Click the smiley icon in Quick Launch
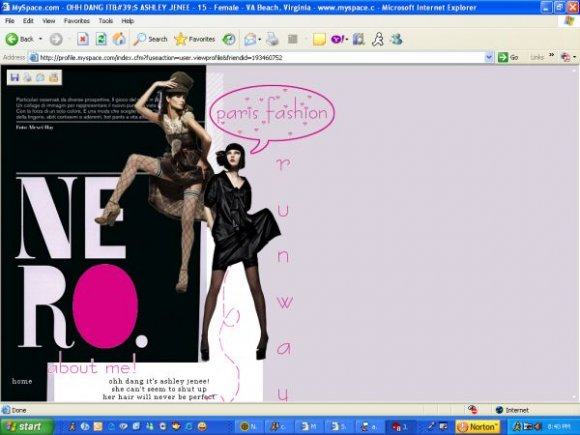Screen dimensions: 580x435 click(202, 426)
